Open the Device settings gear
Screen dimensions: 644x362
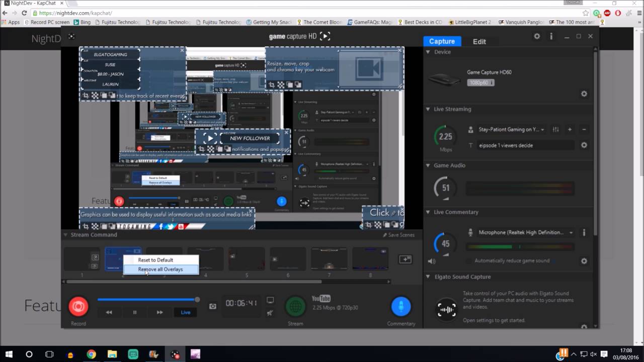click(x=584, y=94)
